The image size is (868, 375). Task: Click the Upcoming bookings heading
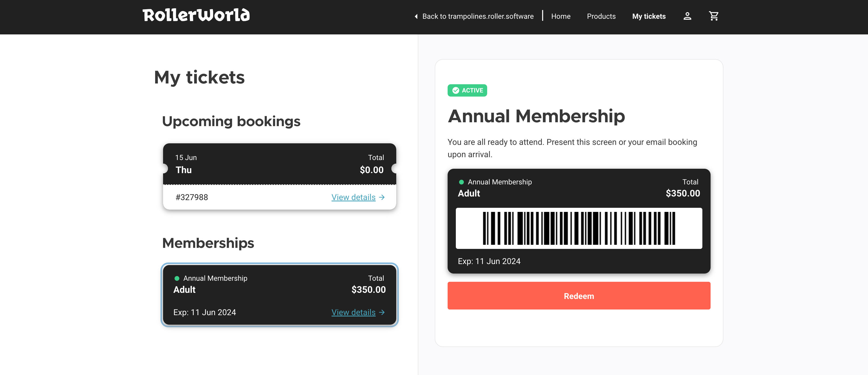(231, 121)
